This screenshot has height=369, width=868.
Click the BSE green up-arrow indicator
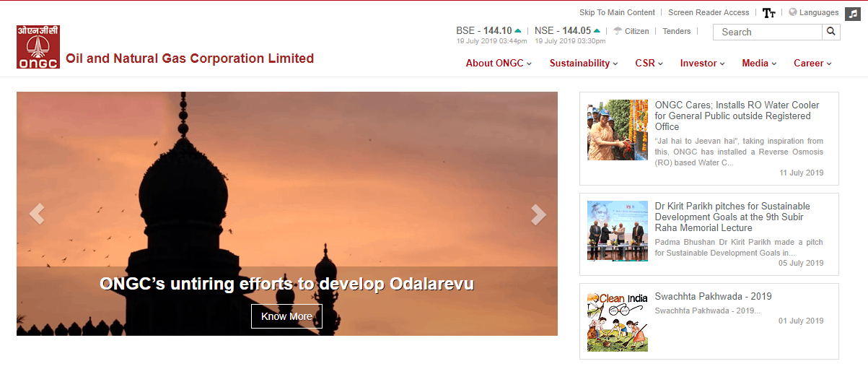[518, 31]
